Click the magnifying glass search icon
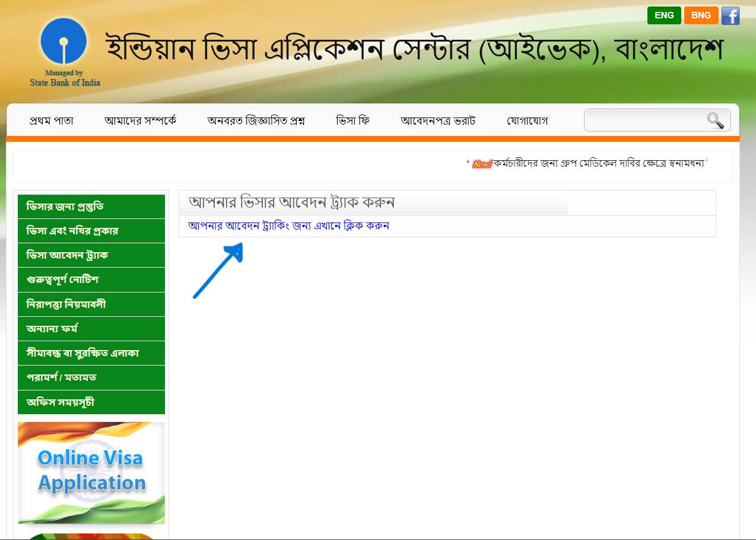The width and height of the screenshot is (756, 540). (x=715, y=120)
